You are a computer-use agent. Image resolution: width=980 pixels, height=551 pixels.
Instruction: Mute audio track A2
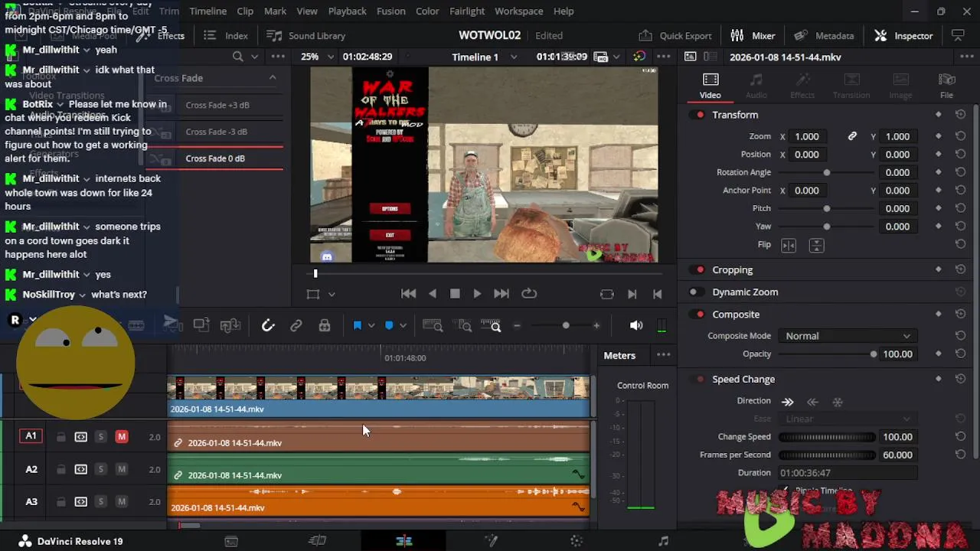[121, 469]
